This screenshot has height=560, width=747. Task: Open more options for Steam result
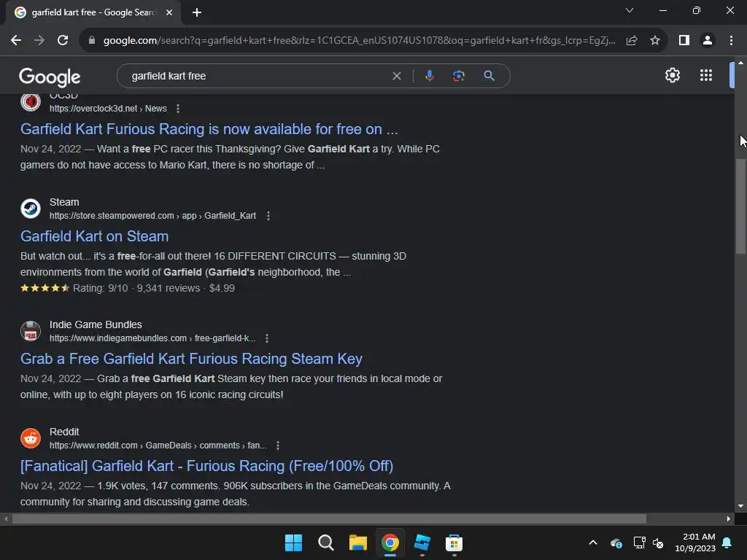(268, 216)
